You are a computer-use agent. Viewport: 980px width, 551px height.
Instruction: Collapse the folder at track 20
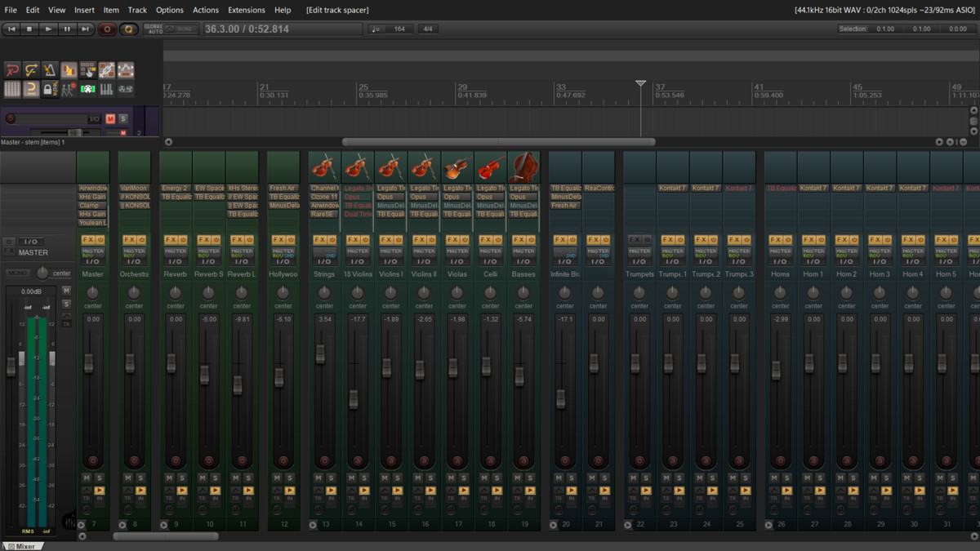(553, 525)
